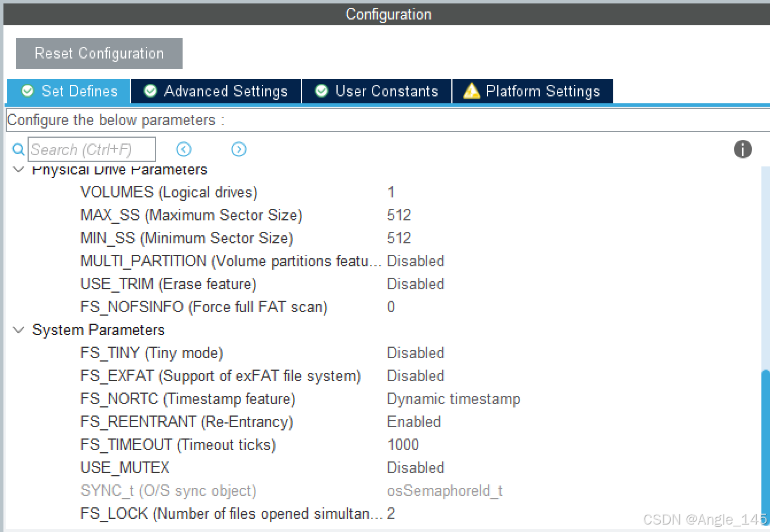Viewport: 770px width, 532px height.
Task: Click the check icon on User Constants tab
Action: 321,91
